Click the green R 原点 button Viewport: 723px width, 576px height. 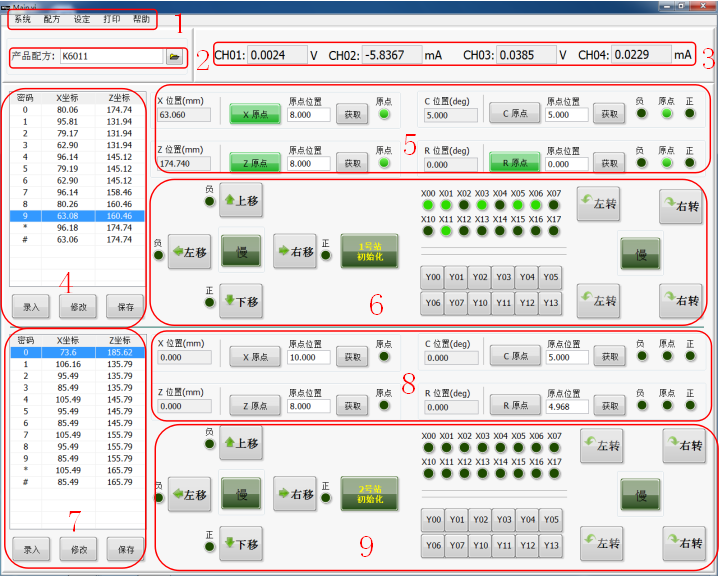(513, 163)
